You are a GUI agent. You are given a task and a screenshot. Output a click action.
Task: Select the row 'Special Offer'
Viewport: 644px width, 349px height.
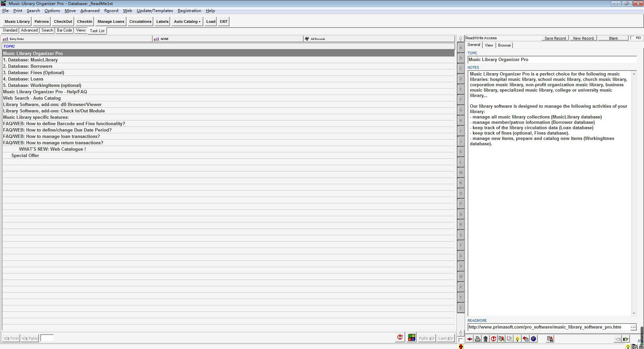(x=228, y=156)
